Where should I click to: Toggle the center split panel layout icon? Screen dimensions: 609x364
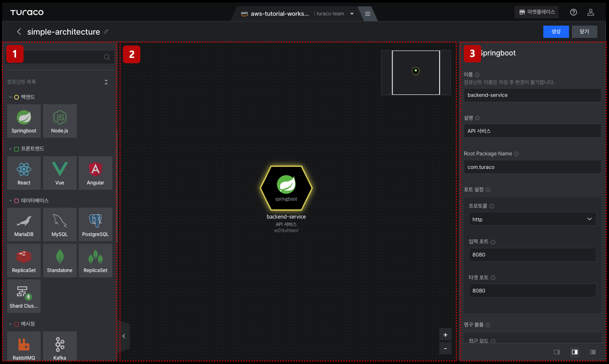click(575, 352)
